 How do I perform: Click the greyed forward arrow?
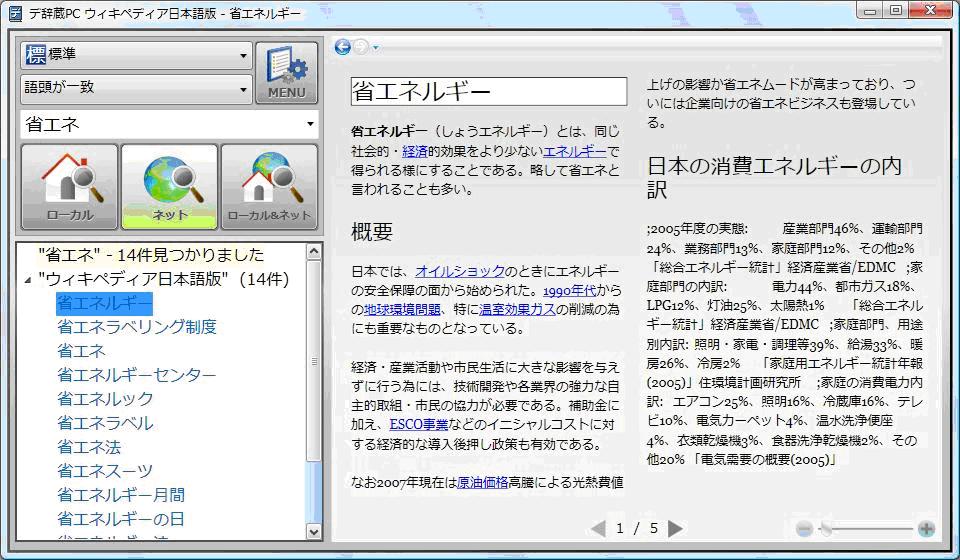[x=361, y=47]
